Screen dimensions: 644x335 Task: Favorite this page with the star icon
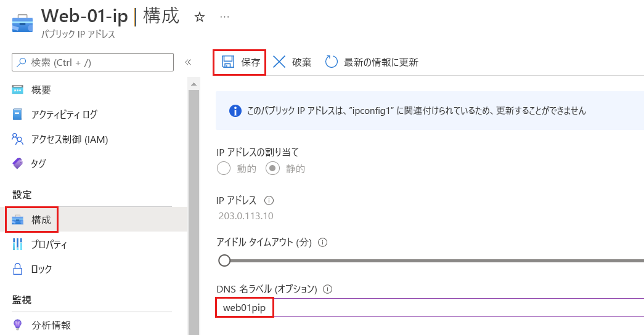(200, 17)
